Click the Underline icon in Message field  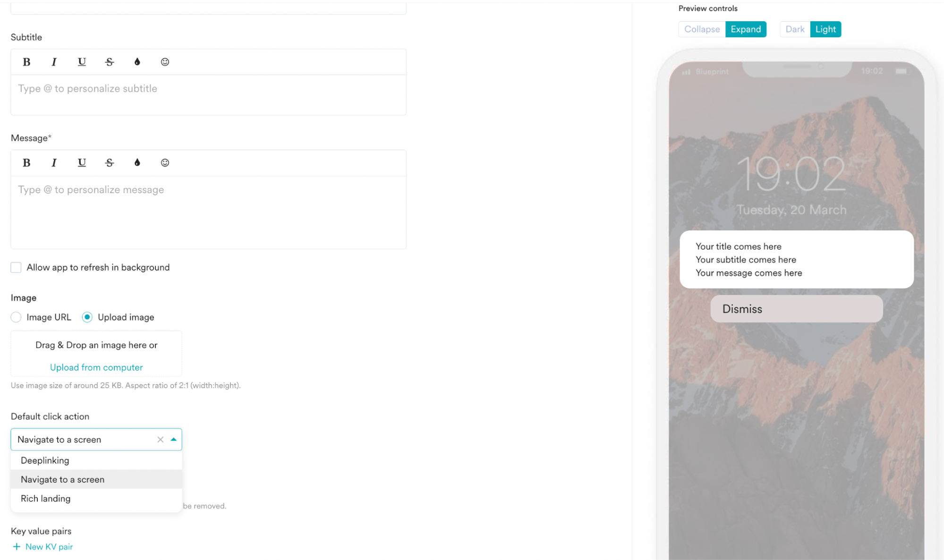[81, 162]
